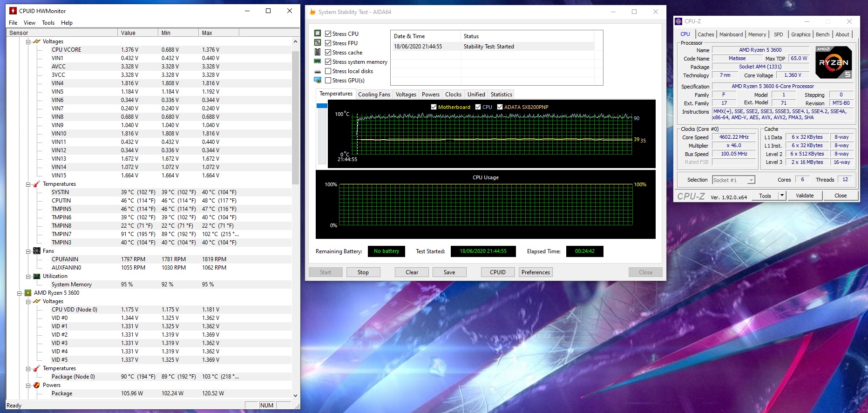Click the Powers flame icon in sensor tree

click(37, 385)
